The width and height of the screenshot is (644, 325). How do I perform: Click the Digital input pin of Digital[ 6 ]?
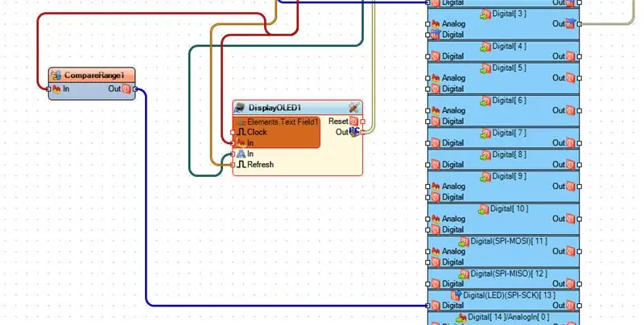[x=427, y=121]
